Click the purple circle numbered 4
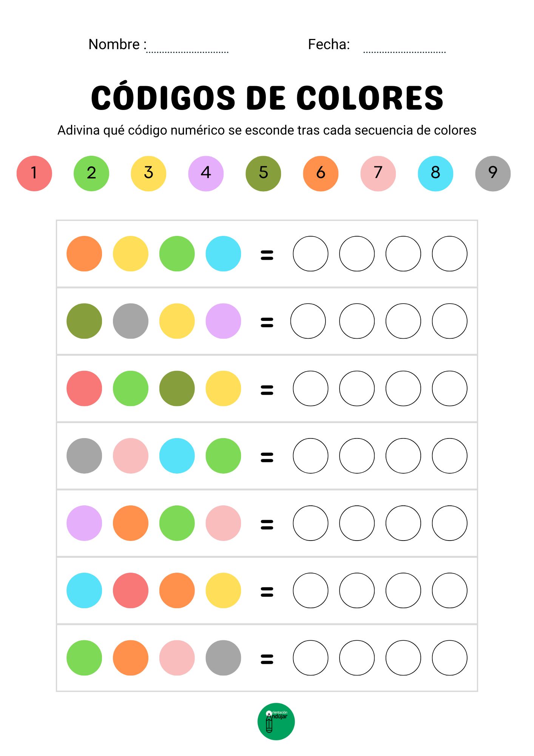This screenshot has width=534, height=756. click(x=206, y=174)
